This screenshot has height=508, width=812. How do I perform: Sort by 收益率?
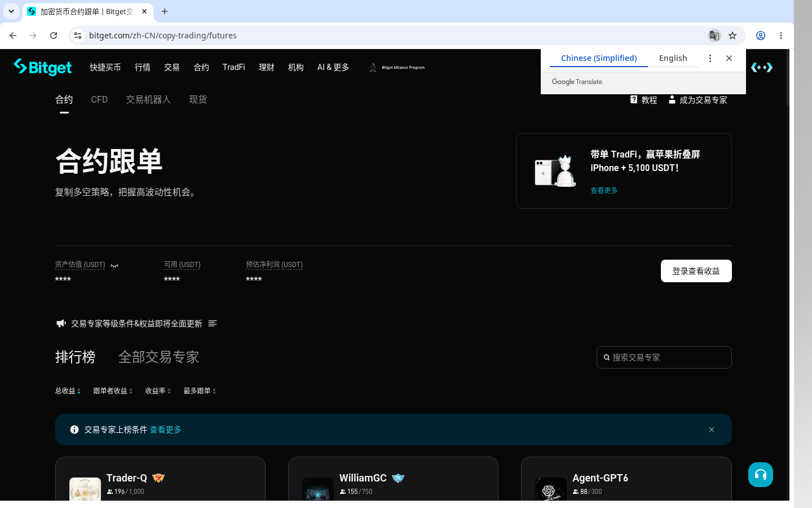[158, 391]
